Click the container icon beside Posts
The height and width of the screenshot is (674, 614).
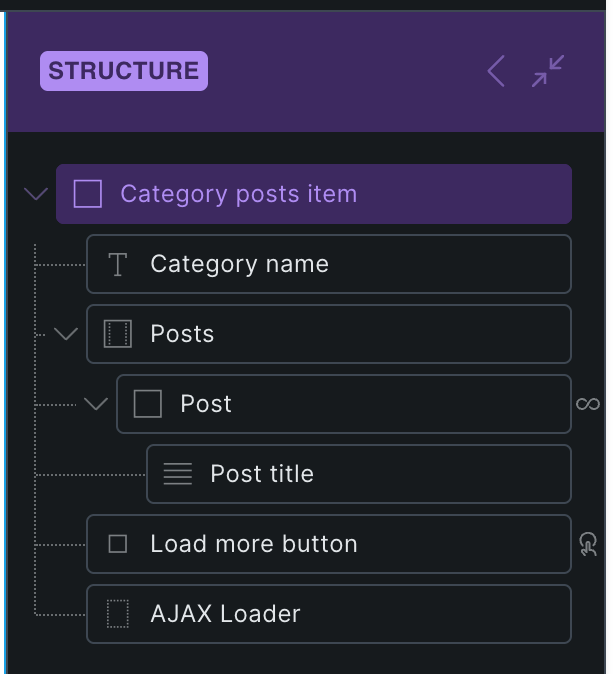coord(118,334)
